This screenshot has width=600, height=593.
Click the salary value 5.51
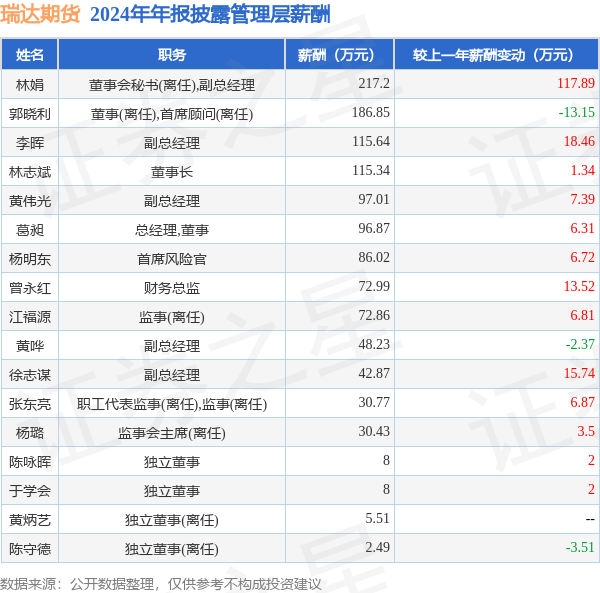coord(377,518)
